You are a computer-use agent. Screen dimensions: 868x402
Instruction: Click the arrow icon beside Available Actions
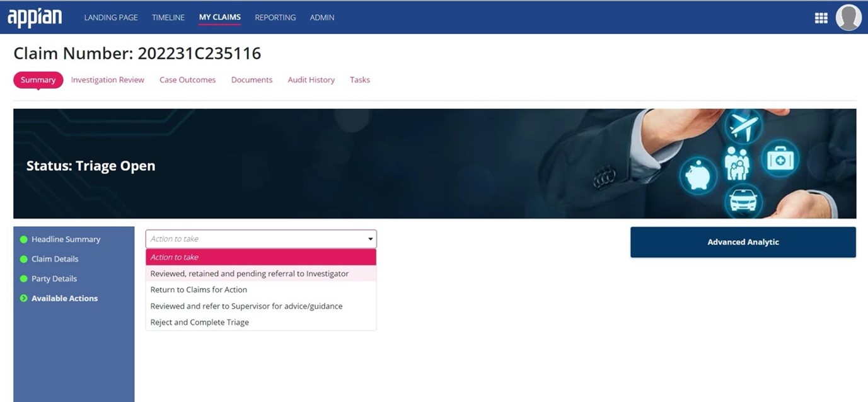tap(24, 299)
